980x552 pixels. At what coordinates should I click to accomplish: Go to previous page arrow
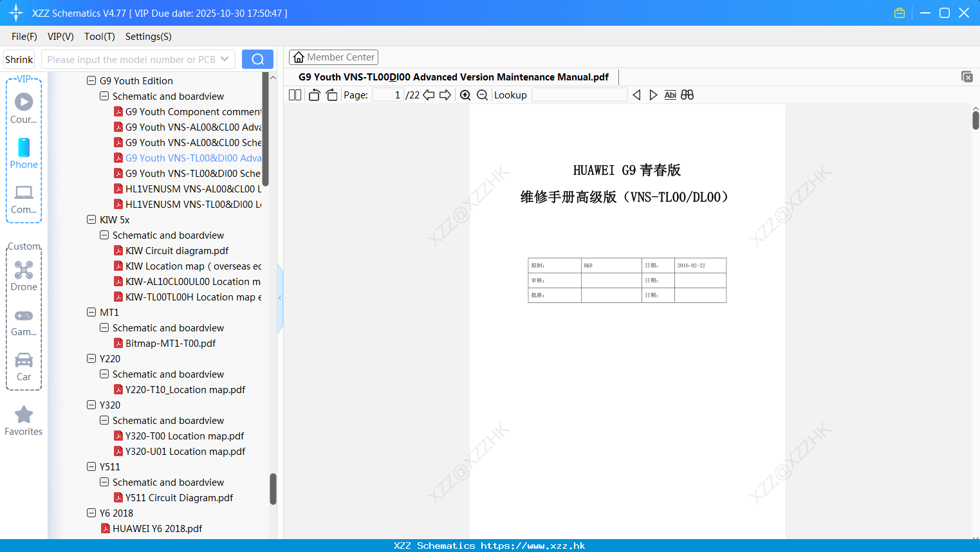tap(429, 95)
